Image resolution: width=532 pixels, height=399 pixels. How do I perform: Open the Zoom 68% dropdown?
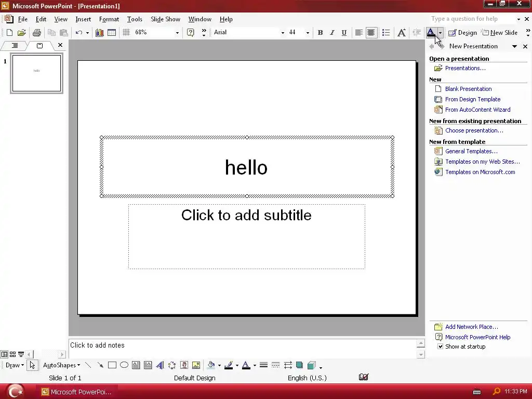(x=177, y=33)
